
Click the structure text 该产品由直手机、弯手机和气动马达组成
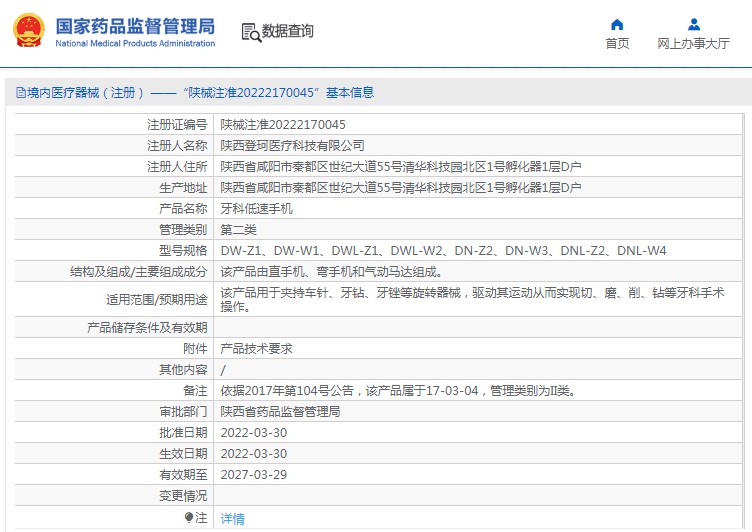coord(331,272)
